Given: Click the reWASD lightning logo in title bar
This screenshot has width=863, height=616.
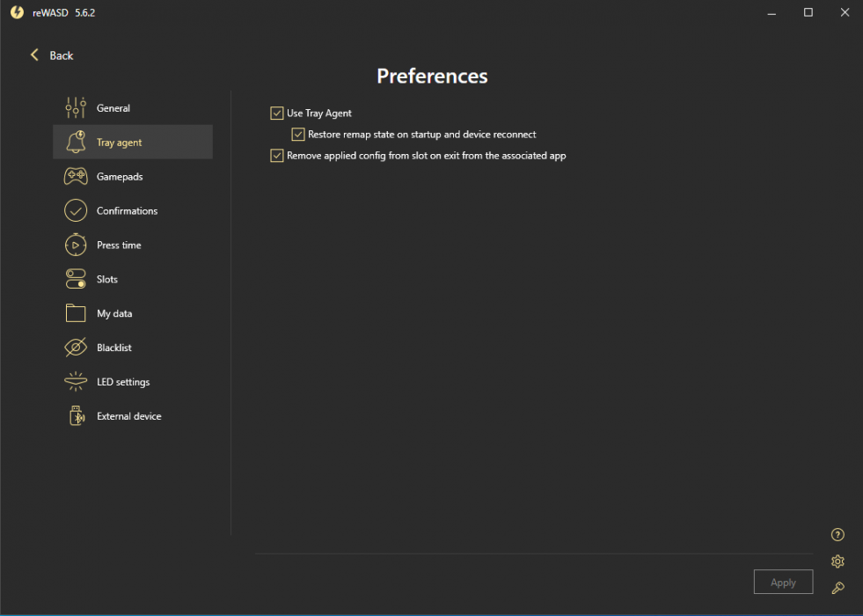Looking at the screenshot, I should pos(17,12).
